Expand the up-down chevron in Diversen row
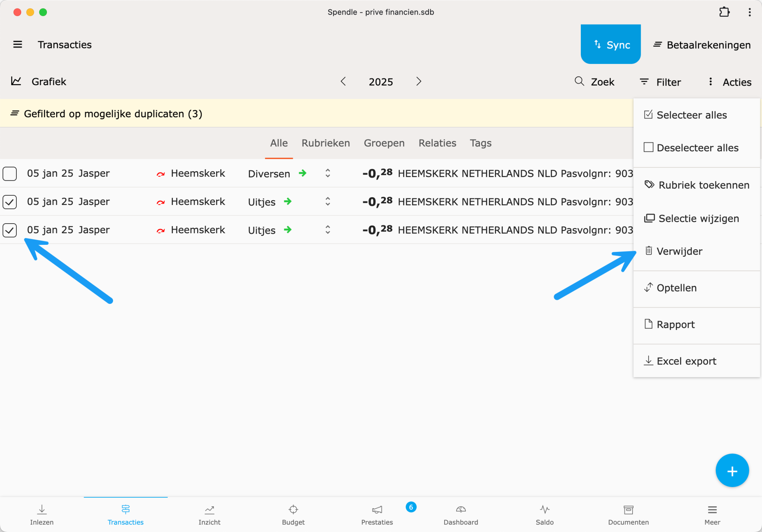This screenshot has height=532, width=762. pyautogui.click(x=328, y=173)
